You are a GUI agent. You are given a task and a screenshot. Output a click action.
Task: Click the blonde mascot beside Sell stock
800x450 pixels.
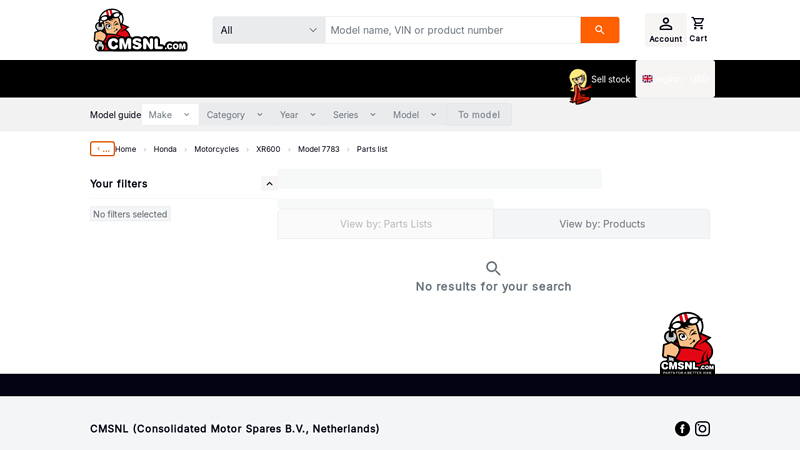tap(579, 86)
